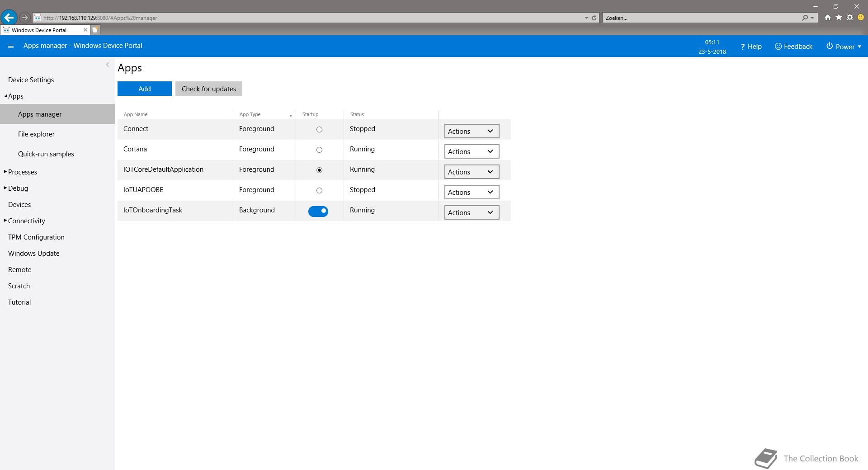The height and width of the screenshot is (470, 868).
Task: Open Remote page
Action: [x=20, y=270]
